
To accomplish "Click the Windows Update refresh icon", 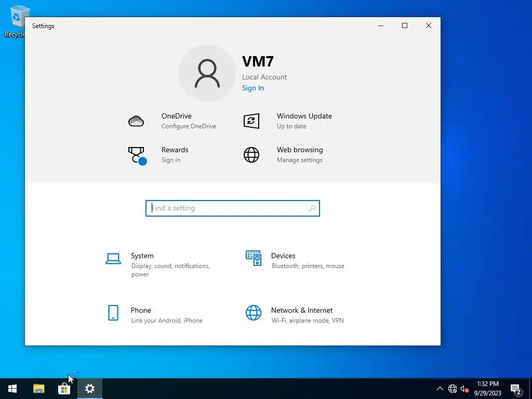I will [251, 121].
